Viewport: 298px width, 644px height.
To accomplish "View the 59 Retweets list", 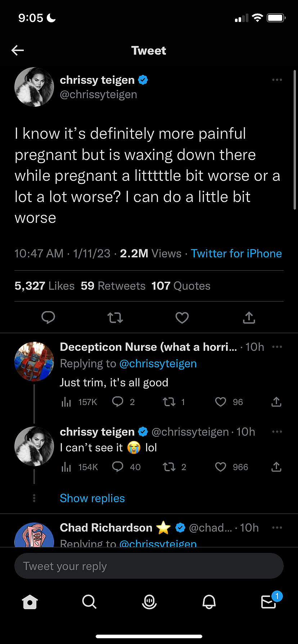I will tap(113, 286).
